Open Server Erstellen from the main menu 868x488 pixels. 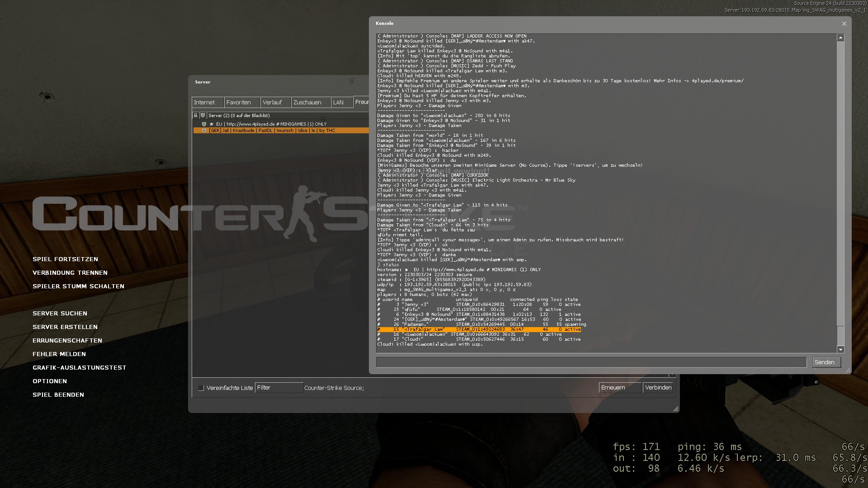click(65, 327)
